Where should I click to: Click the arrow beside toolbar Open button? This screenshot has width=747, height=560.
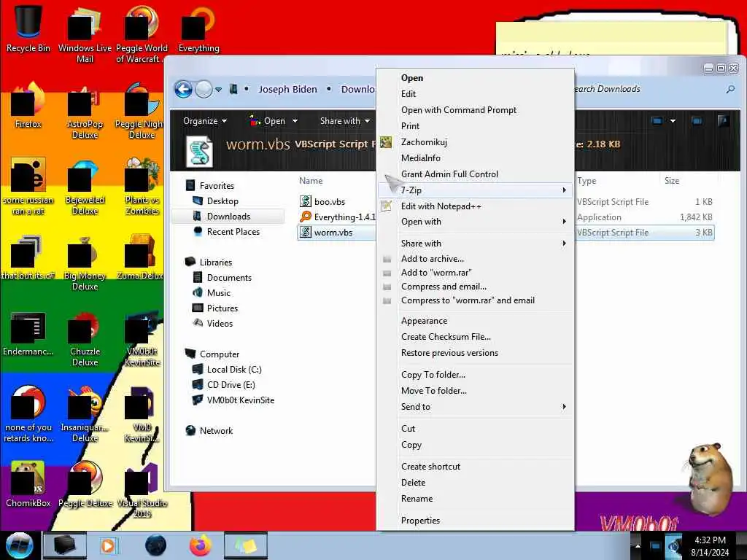pyautogui.click(x=295, y=121)
